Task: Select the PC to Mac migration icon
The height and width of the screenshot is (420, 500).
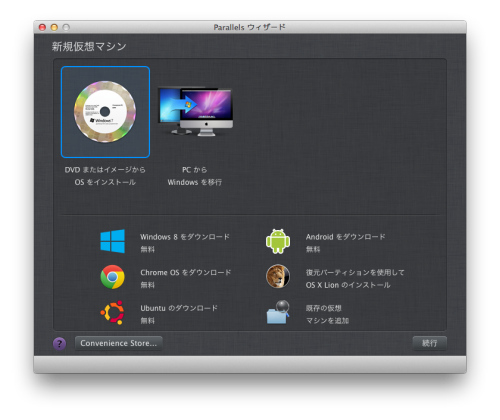Action: pos(195,112)
